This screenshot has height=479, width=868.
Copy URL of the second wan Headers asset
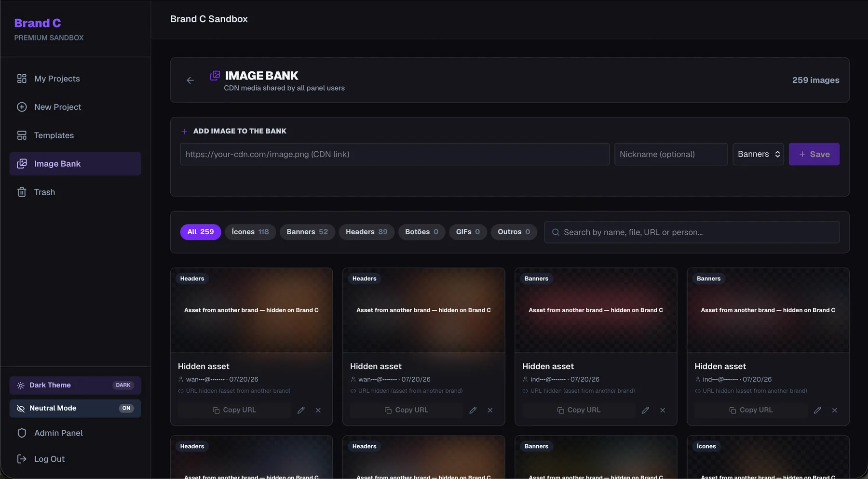coord(407,410)
